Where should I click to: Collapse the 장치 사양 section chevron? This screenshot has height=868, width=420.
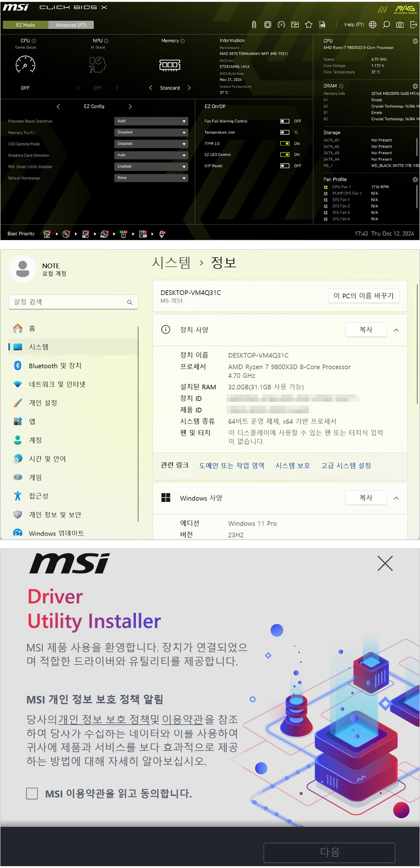click(x=396, y=330)
